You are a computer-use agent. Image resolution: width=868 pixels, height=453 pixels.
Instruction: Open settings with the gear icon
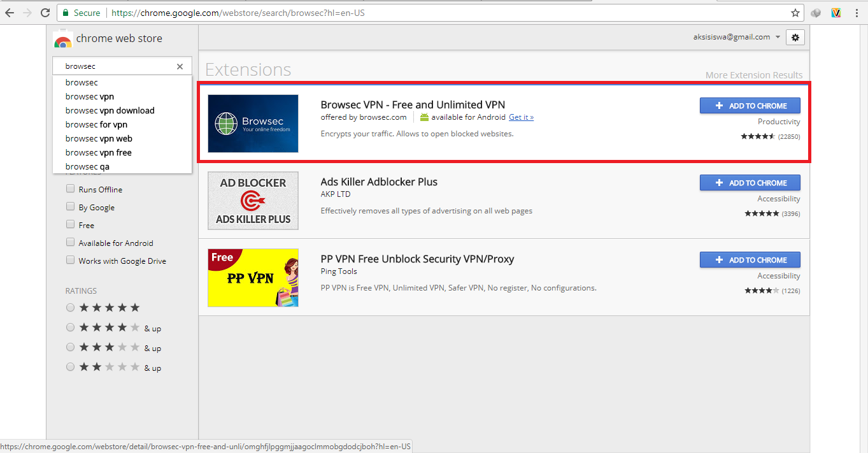pyautogui.click(x=795, y=38)
